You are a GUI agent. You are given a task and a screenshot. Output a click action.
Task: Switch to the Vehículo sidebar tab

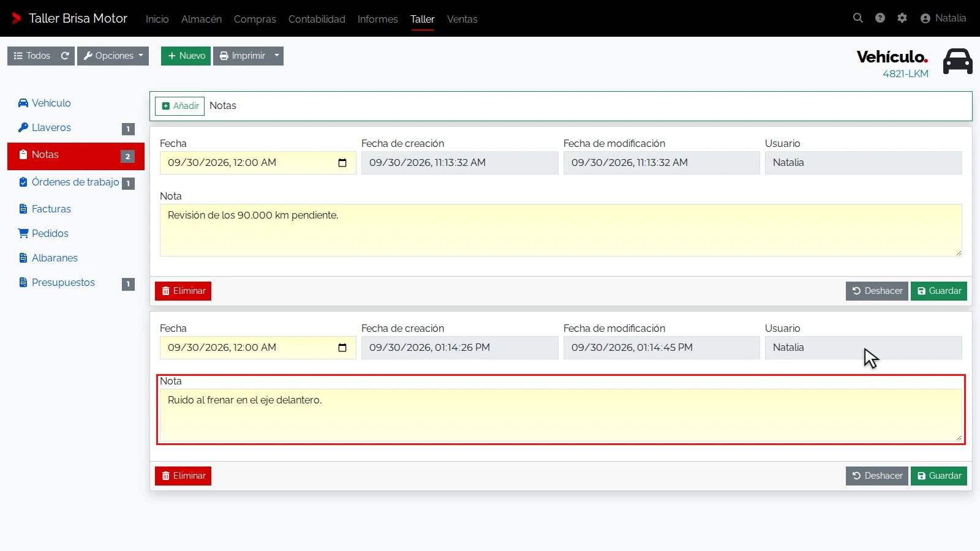tap(76, 103)
